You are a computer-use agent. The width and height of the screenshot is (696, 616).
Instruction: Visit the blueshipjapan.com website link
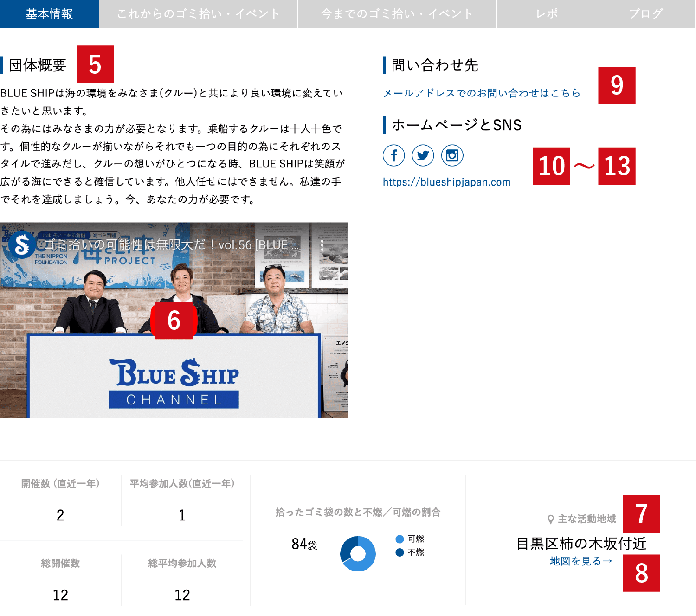(446, 182)
